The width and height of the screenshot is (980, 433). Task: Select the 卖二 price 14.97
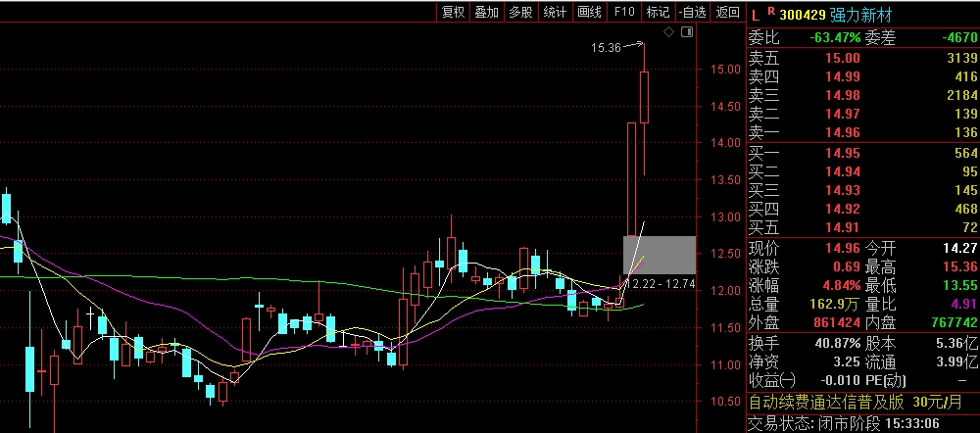[843, 114]
